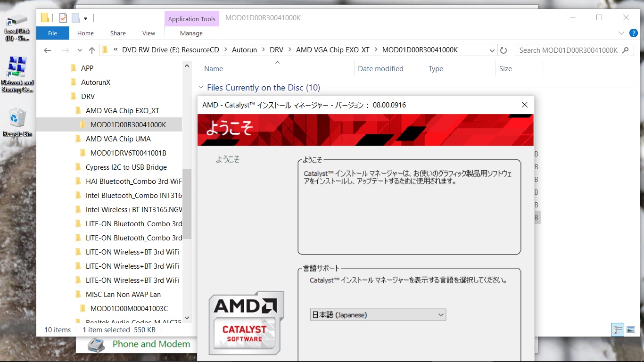
Task: Click the navigation pane scrollbar thumb
Action: tap(187, 204)
